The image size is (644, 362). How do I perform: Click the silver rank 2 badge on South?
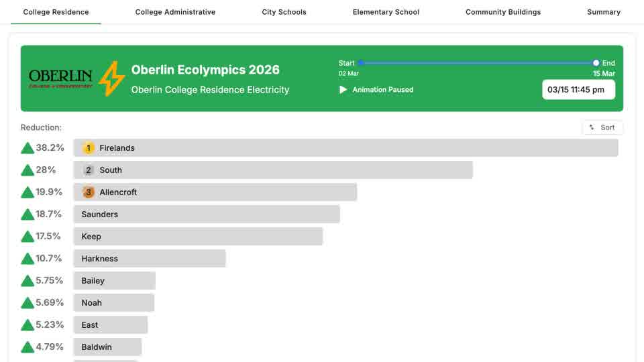pyautogui.click(x=89, y=170)
